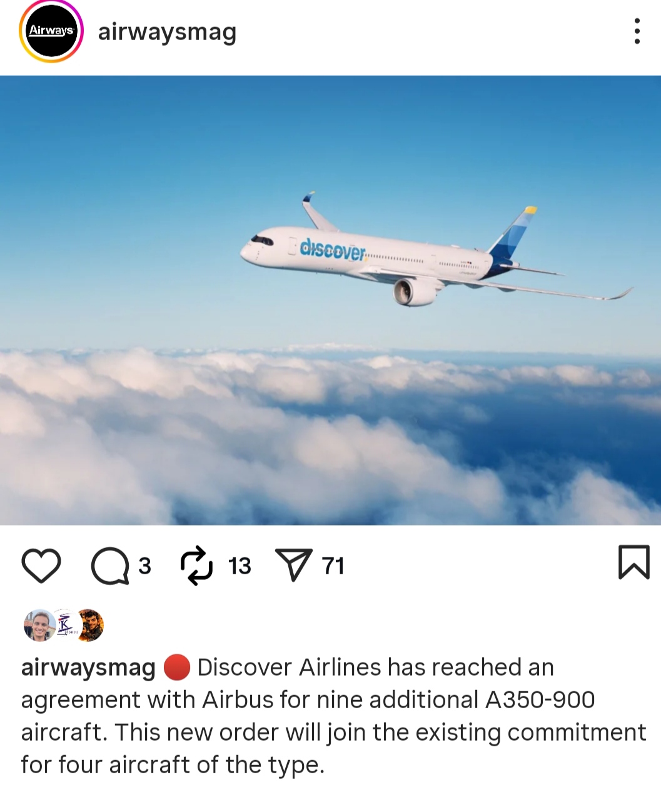Click the share count 71
This screenshot has height=812, width=661.
[333, 566]
